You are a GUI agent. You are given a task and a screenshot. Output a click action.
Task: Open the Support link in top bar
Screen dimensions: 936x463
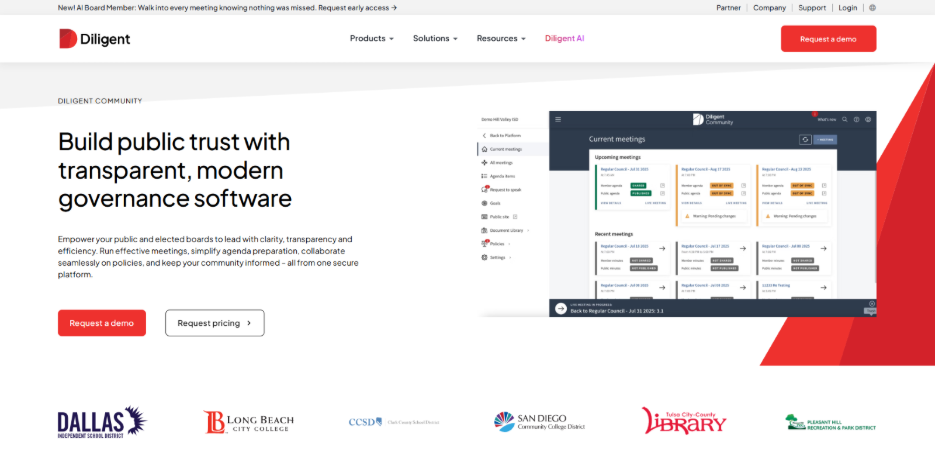click(812, 8)
